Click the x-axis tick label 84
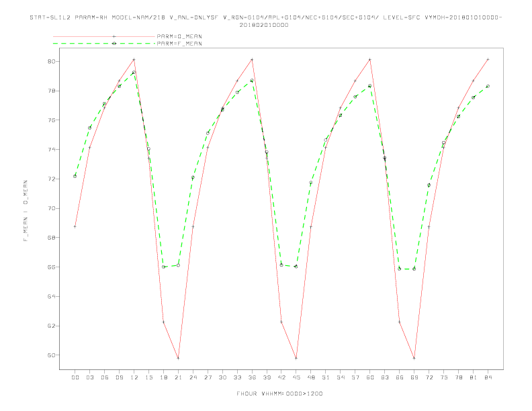The image size is (532, 411). click(x=488, y=377)
